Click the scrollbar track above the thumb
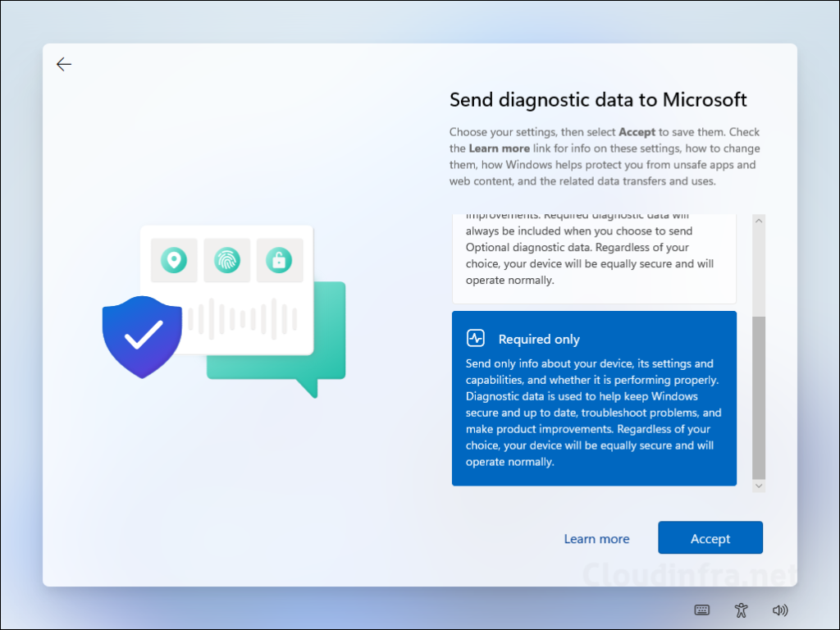This screenshot has width=840, height=630. (759, 271)
